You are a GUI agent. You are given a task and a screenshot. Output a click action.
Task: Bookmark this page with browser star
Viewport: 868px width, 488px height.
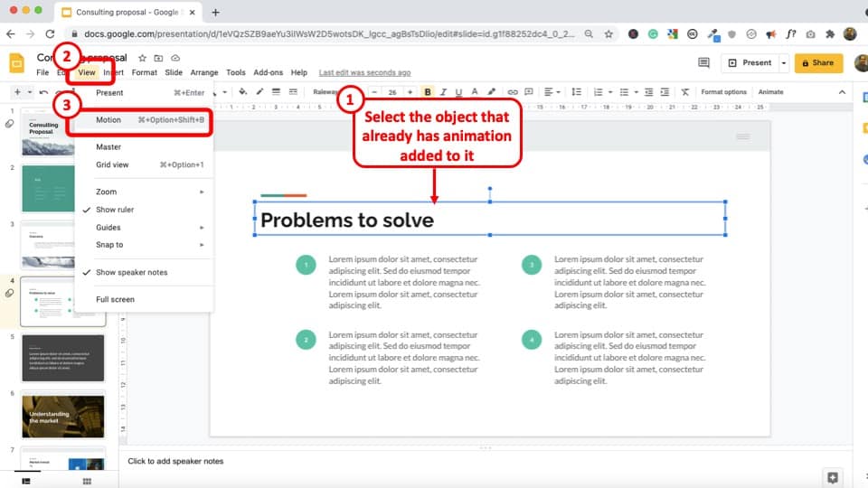[609, 33]
